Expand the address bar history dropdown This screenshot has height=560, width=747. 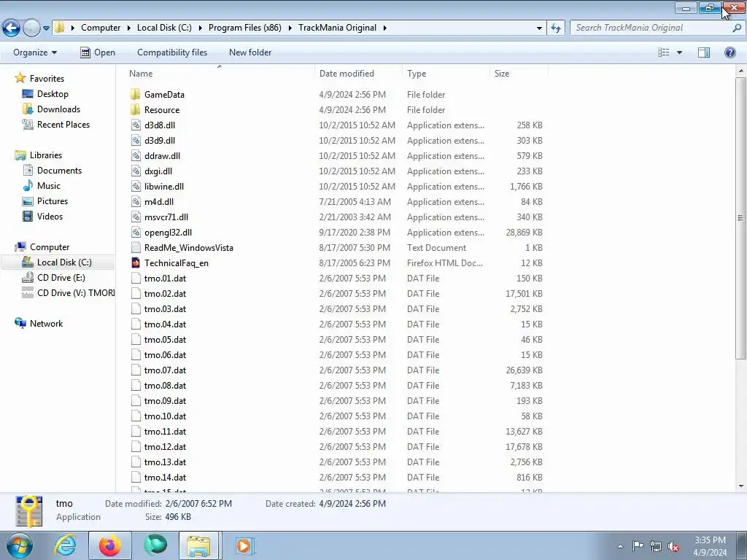[x=539, y=28]
